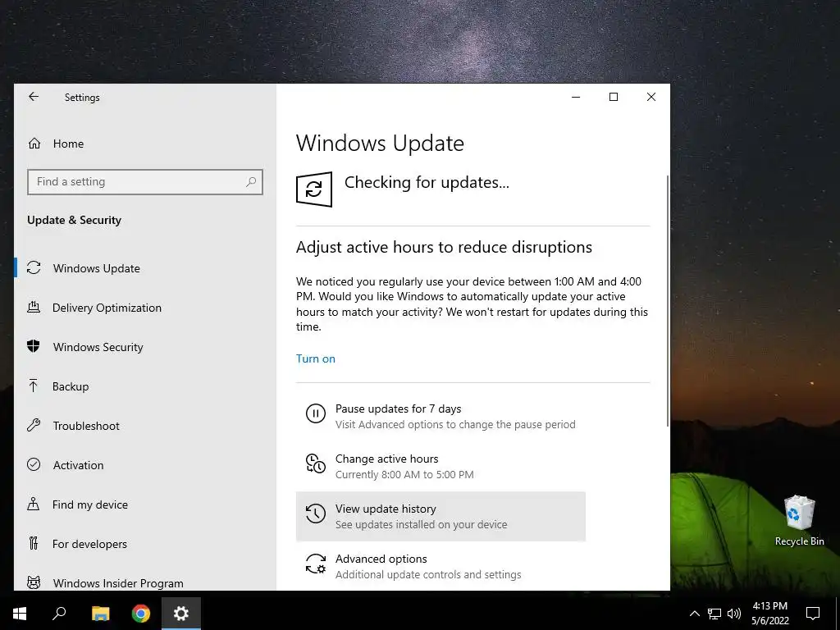Click the Backup arrow icon
Screen dimensions: 840x630
(x=33, y=386)
